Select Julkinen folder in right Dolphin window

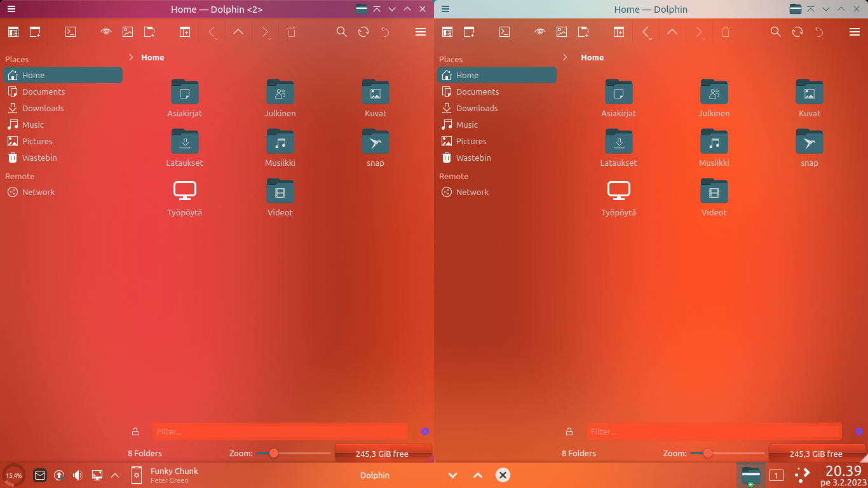coord(714,98)
